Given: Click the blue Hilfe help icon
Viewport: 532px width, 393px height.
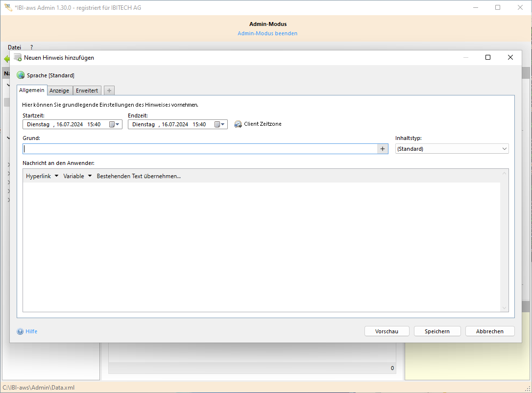Looking at the screenshot, I should (20, 331).
